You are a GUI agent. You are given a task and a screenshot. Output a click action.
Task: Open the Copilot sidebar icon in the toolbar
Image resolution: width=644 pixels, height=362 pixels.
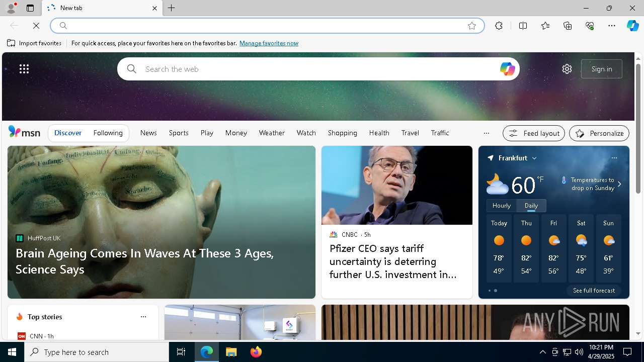coord(633,26)
